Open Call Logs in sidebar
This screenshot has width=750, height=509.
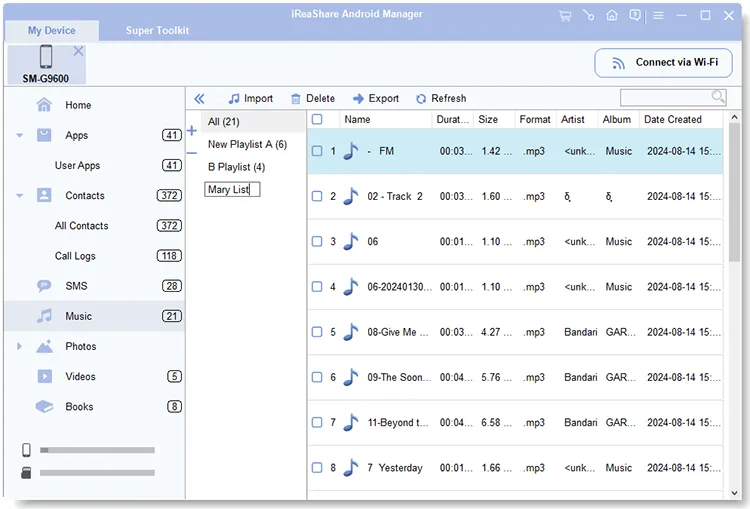pos(75,256)
